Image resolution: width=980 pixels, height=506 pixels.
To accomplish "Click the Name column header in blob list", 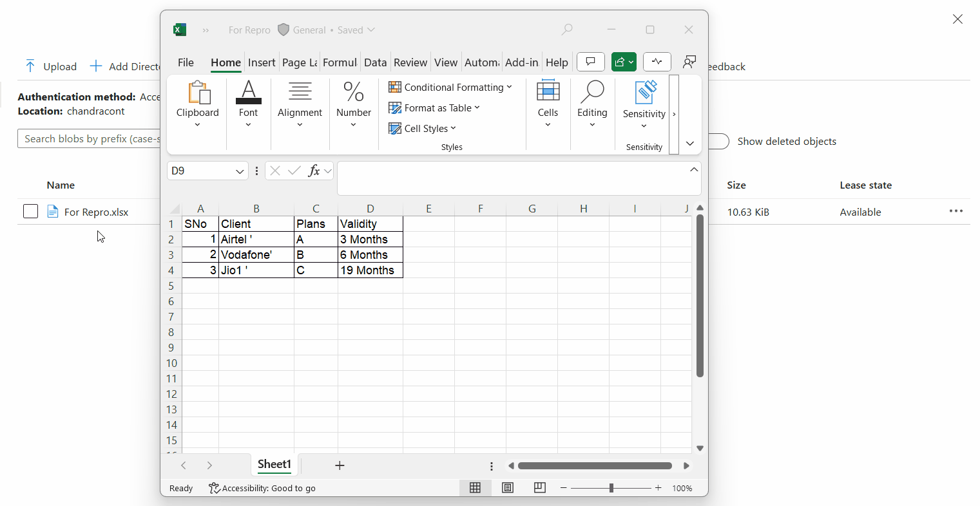I will click(x=61, y=185).
